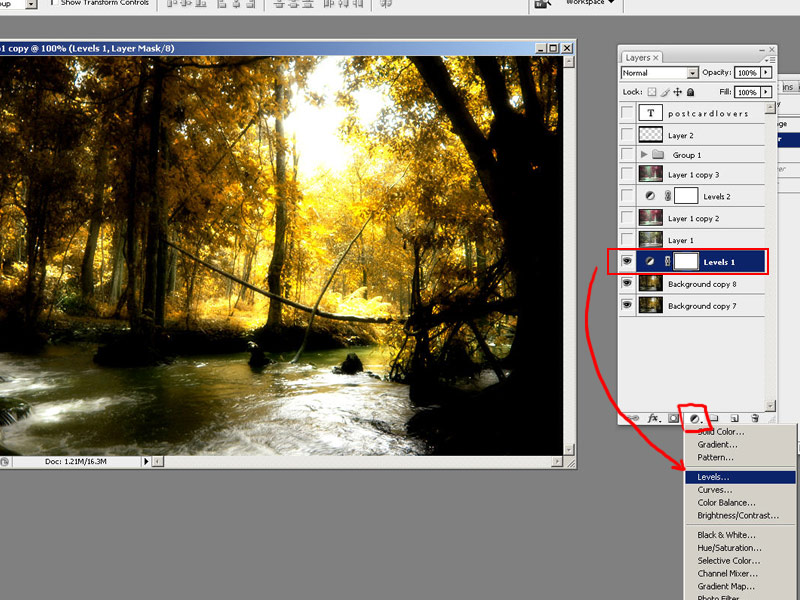Choose Curves... from the adjustment menu

(740, 490)
